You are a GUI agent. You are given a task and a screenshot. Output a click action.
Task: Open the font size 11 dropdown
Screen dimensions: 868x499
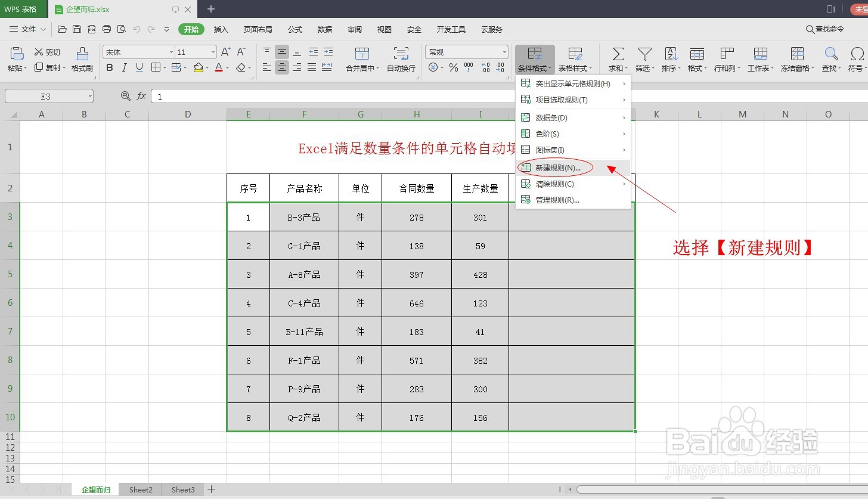[x=213, y=52]
